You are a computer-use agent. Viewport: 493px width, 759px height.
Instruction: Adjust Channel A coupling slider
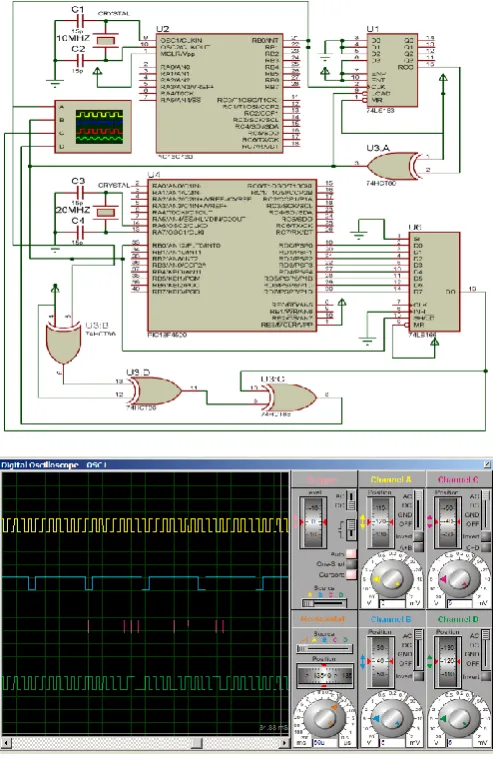[x=419, y=510]
